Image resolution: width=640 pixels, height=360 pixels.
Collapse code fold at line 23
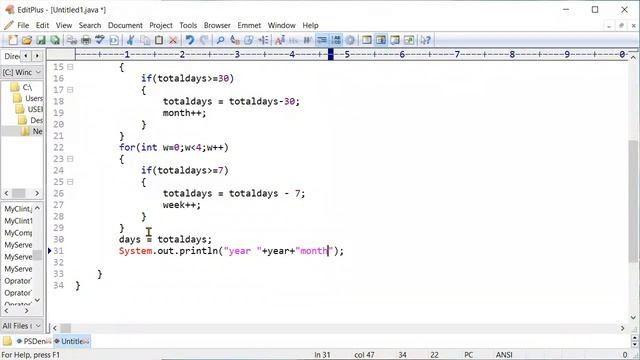coord(70,159)
